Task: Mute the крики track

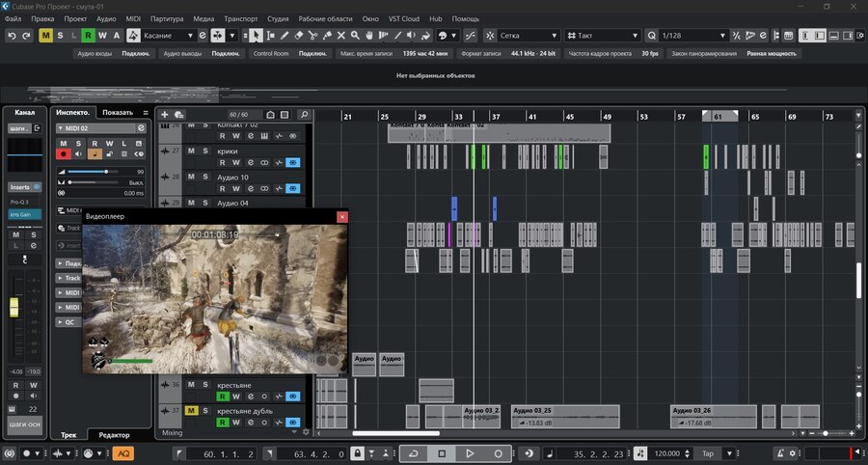Action: (191, 151)
